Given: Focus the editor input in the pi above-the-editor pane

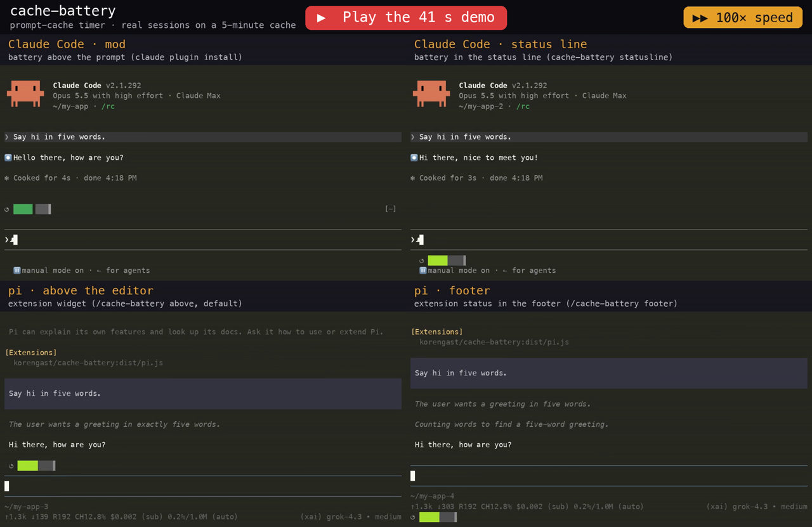Looking at the screenshot, I should [x=203, y=486].
